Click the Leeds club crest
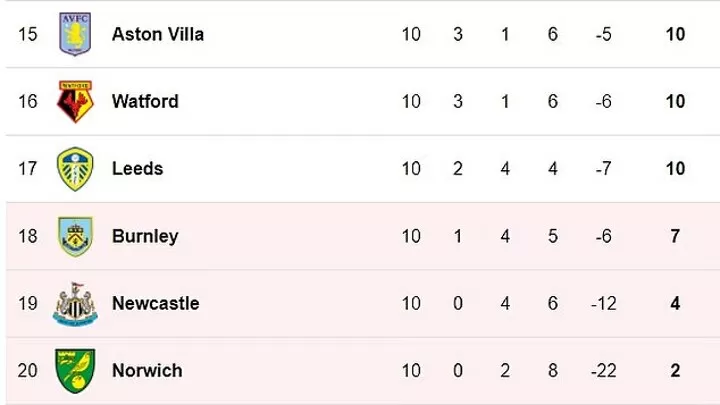Image resolution: width=720 pixels, height=405 pixels. 75,169
